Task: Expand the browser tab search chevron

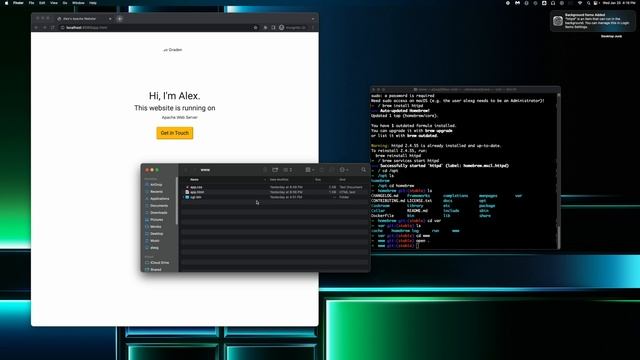Action: (313, 19)
